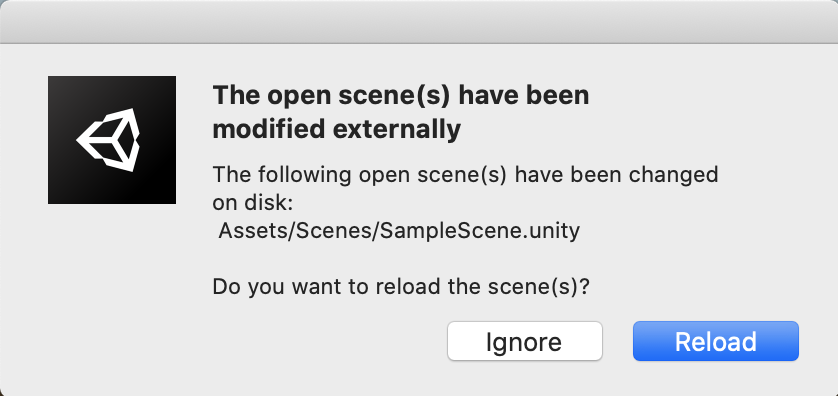This screenshot has width=838, height=396.
Task: Click the Unity logo icon
Action: [x=112, y=139]
